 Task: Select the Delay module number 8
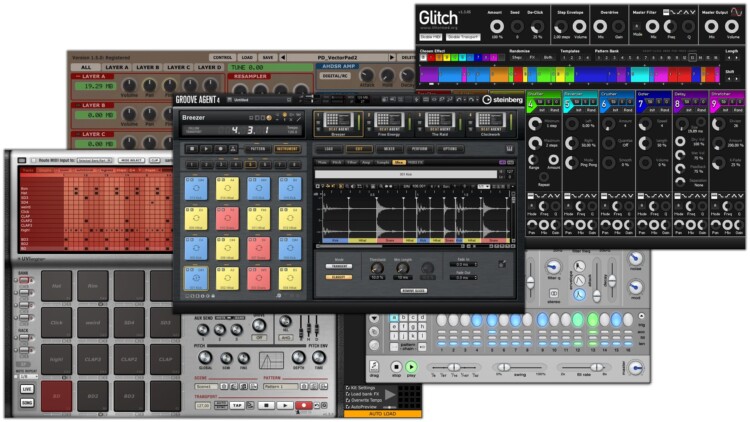677,104
